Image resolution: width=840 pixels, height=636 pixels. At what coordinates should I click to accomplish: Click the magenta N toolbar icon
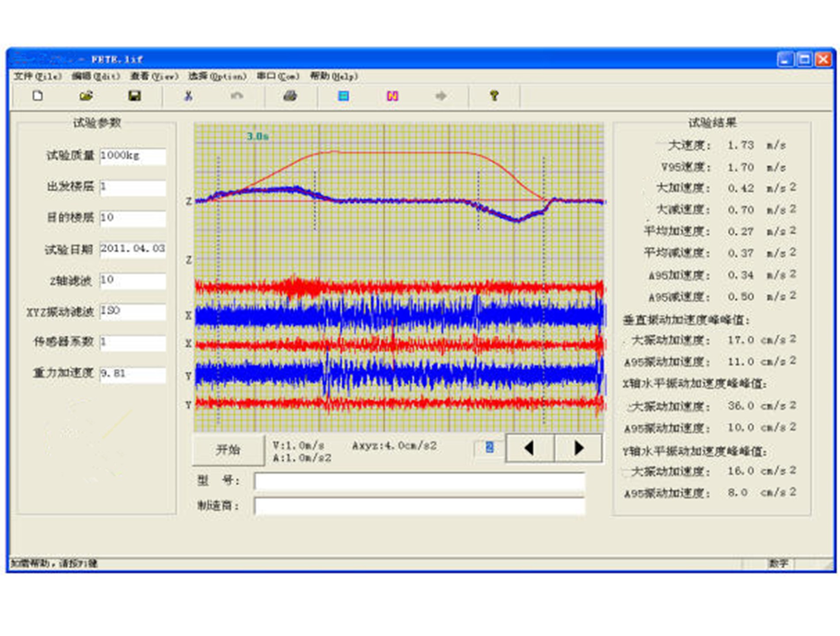392,96
